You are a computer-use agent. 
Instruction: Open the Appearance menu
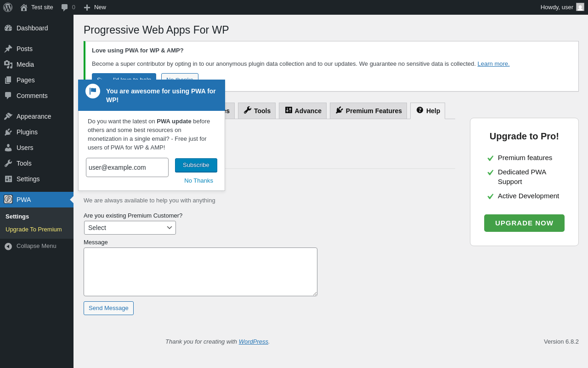coord(37,116)
